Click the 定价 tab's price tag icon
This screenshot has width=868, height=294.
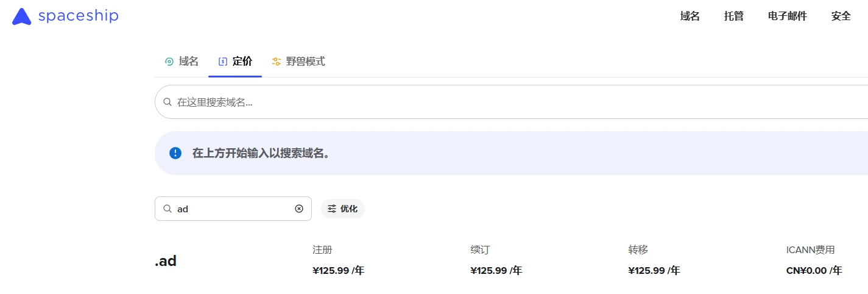(x=223, y=62)
